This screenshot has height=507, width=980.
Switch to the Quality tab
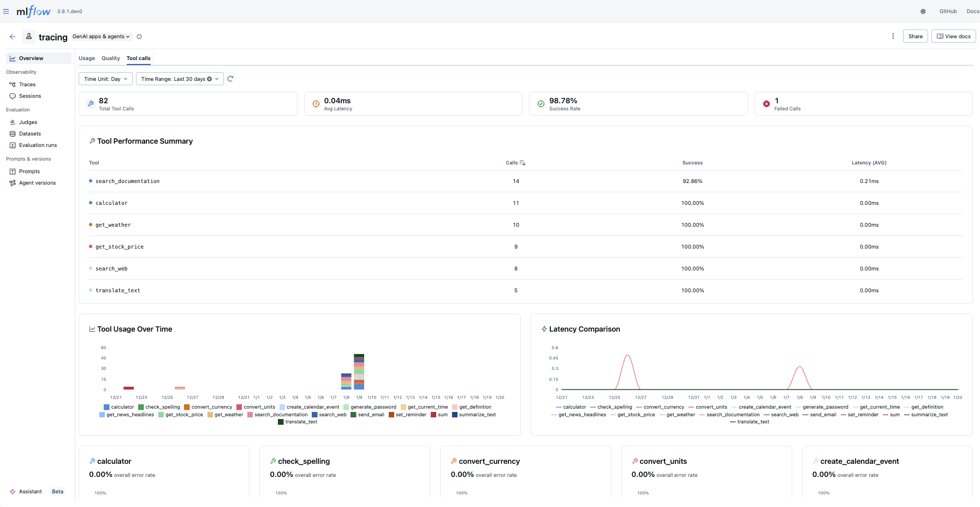[x=110, y=58]
